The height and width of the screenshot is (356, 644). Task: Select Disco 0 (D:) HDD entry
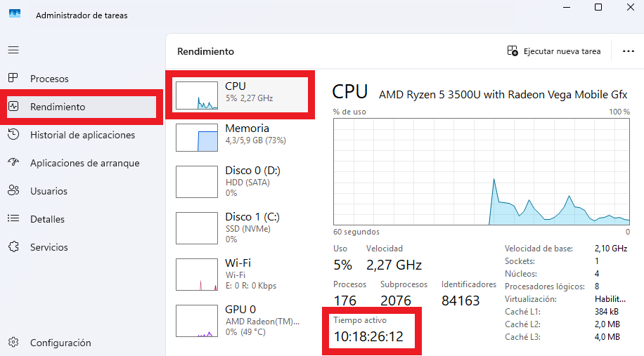(x=240, y=181)
